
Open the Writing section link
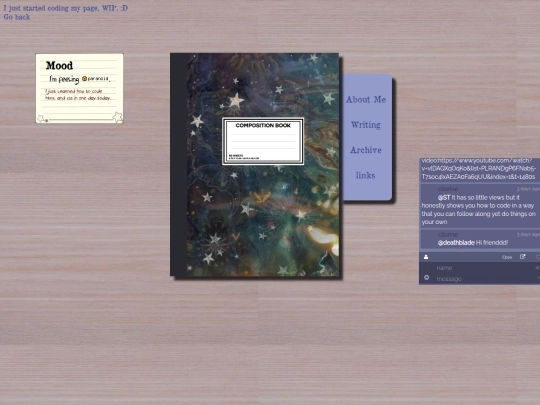click(x=366, y=125)
